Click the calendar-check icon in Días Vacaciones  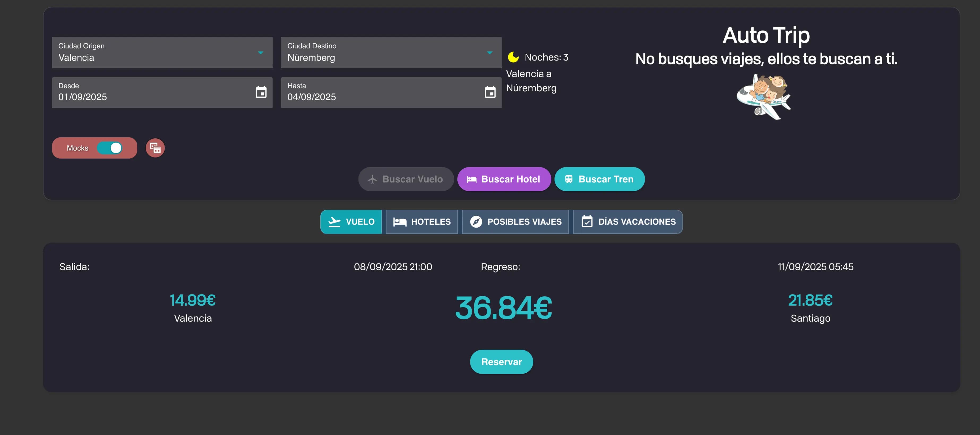pyautogui.click(x=587, y=222)
